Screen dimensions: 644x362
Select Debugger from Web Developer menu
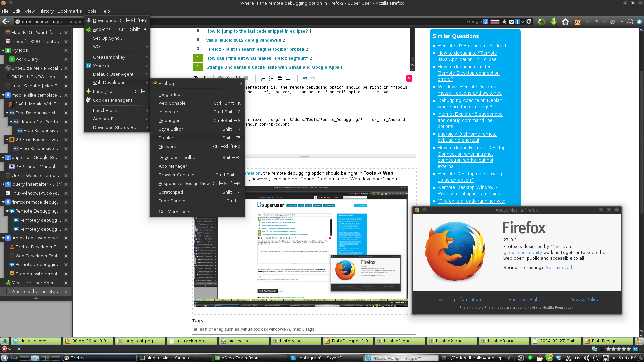click(x=197, y=121)
